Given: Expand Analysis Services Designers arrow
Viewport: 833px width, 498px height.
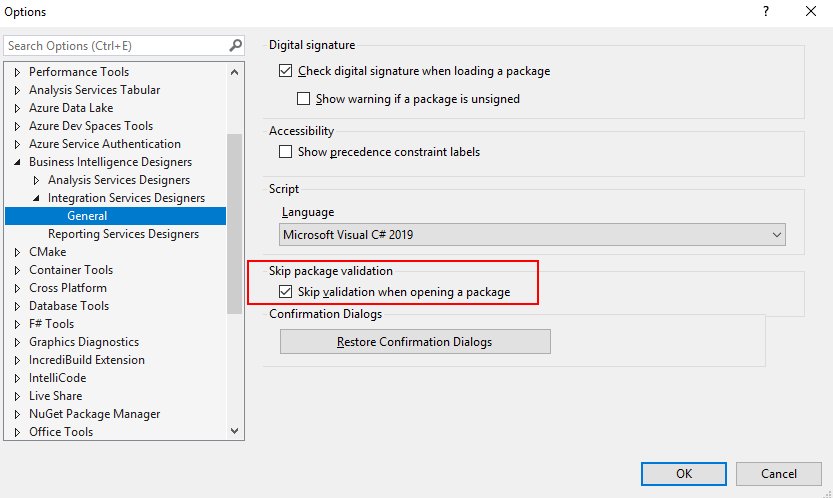Looking at the screenshot, I should point(36,180).
